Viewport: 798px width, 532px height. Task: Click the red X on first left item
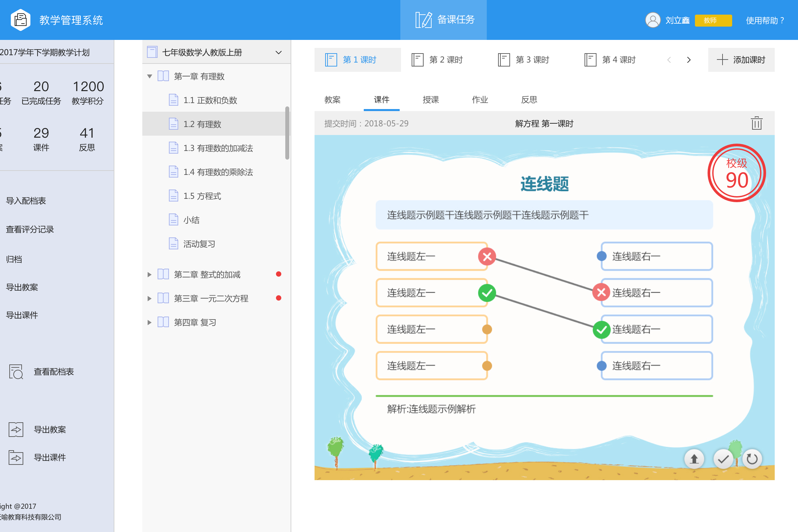coord(487,256)
